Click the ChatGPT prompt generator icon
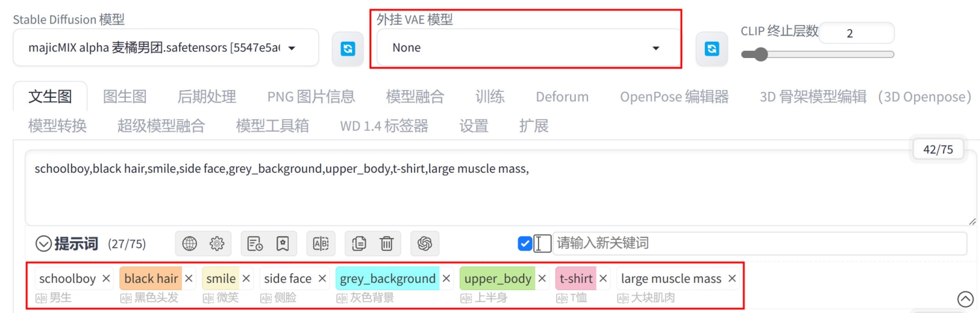This screenshot has width=980, height=313. [425, 244]
